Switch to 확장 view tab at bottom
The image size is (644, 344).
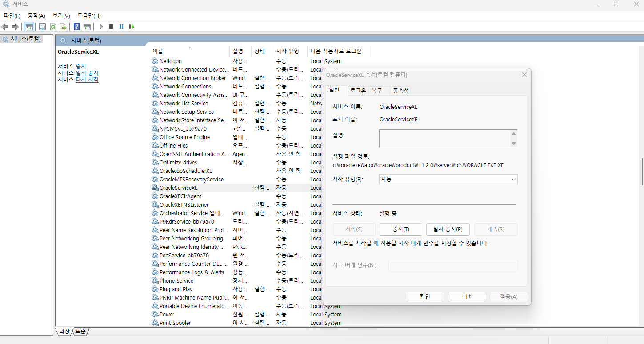point(64,331)
